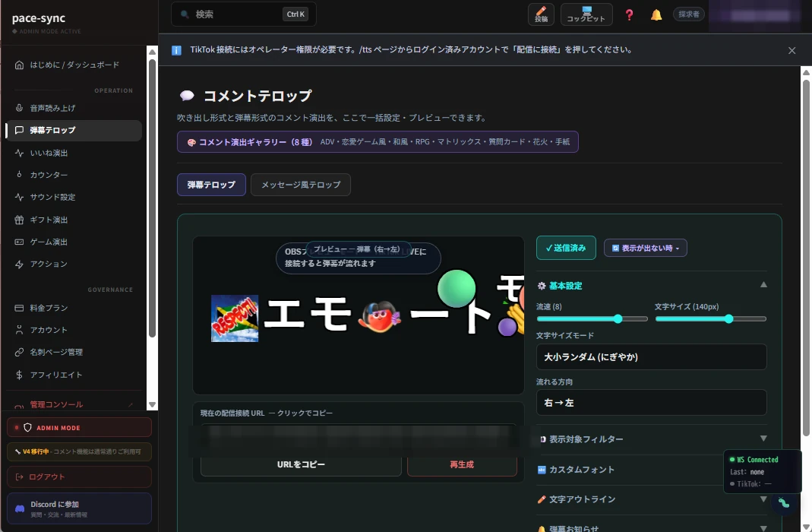Click the info icon in the TikTok notice

(176, 50)
